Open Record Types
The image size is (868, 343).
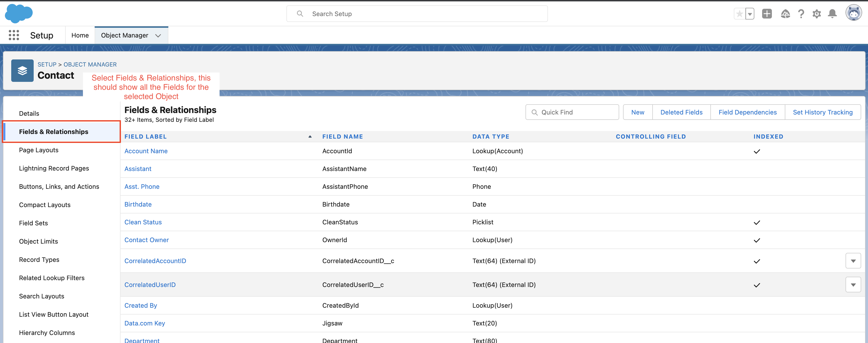pyautogui.click(x=39, y=259)
